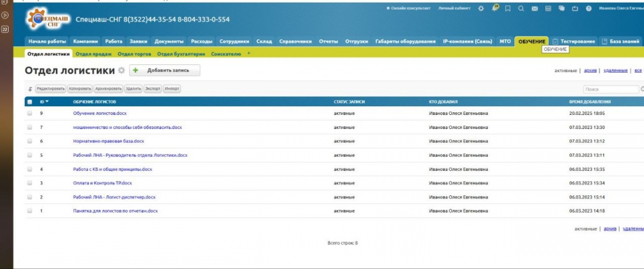Open the Тестирование tab
This screenshot has height=269, width=644.
coord(574,41)
